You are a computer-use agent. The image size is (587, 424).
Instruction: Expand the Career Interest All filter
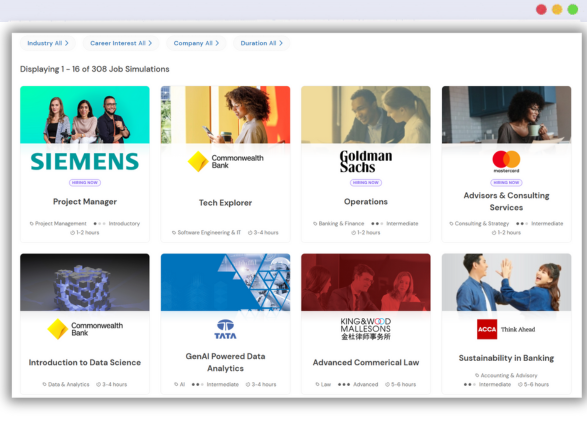tap(121, 43)
